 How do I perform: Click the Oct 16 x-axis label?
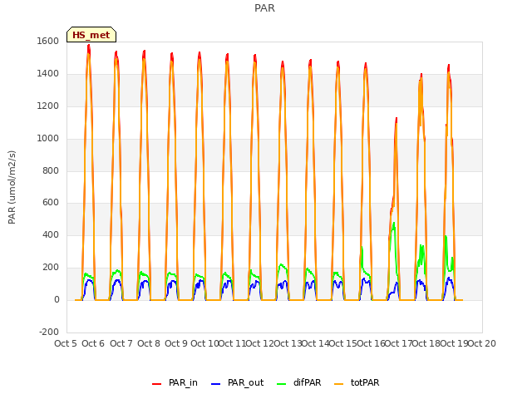point(371,343)
